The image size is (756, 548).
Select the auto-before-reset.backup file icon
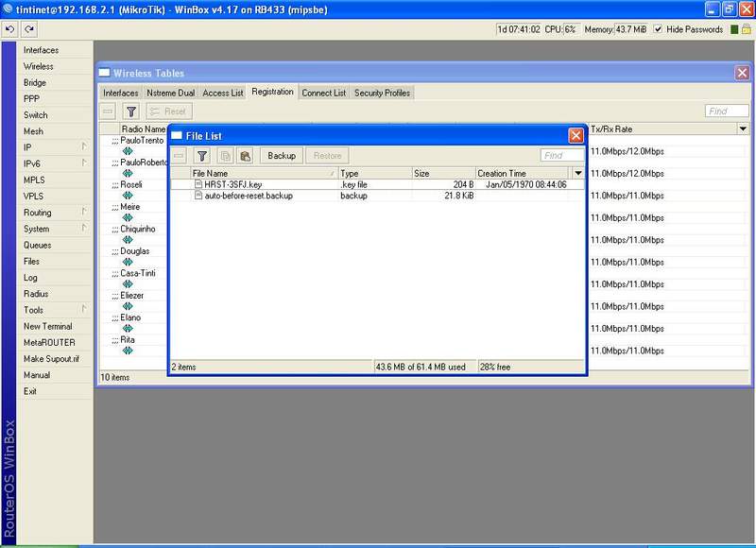[x=198, y=196]
